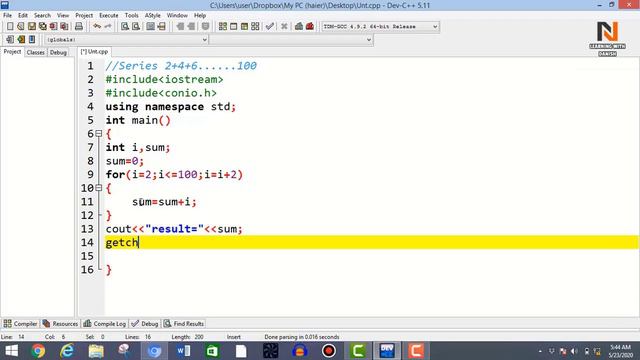640x360 pixels.
Task: Collapse the code fold at line 6
Action: click(x=98, y=133)
